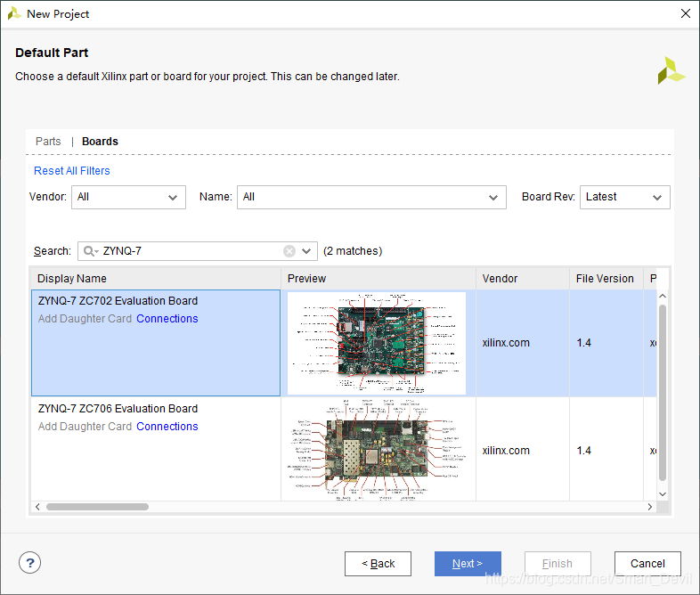Click the ZC706 board preview image

click(x=377, y=450)
